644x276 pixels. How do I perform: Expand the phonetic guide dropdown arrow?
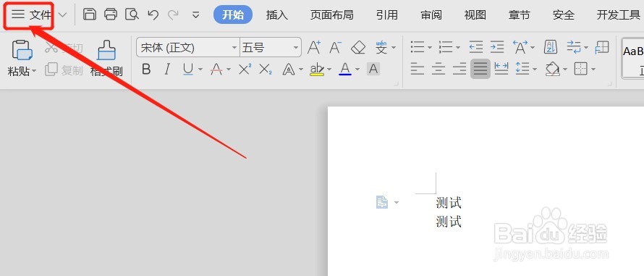click(394, 48)
